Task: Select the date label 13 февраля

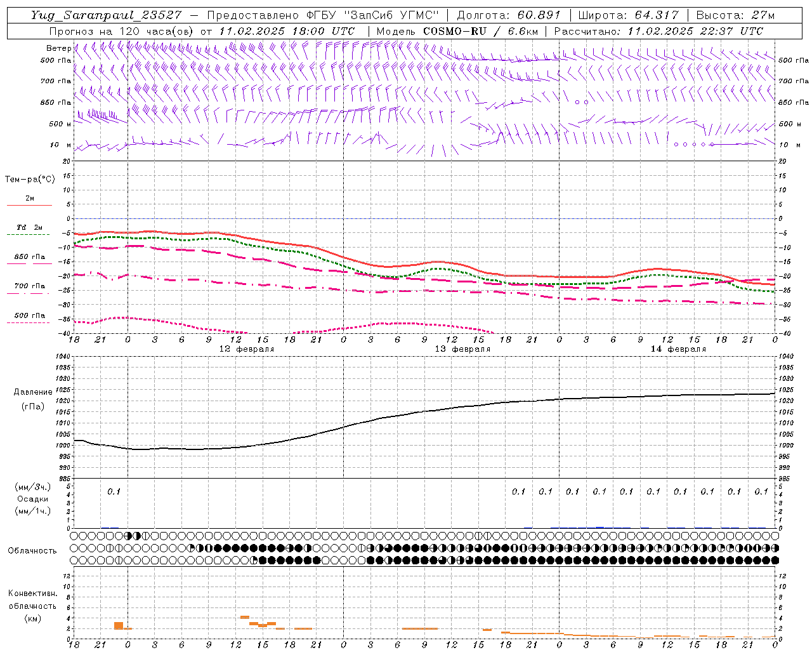Action: click(x=462, y=349)
